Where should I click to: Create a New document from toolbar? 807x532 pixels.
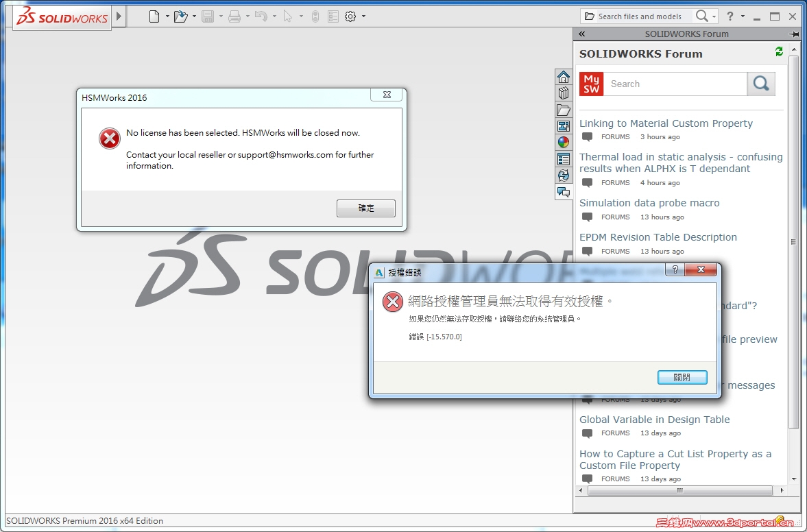click(x=154, y=16)
